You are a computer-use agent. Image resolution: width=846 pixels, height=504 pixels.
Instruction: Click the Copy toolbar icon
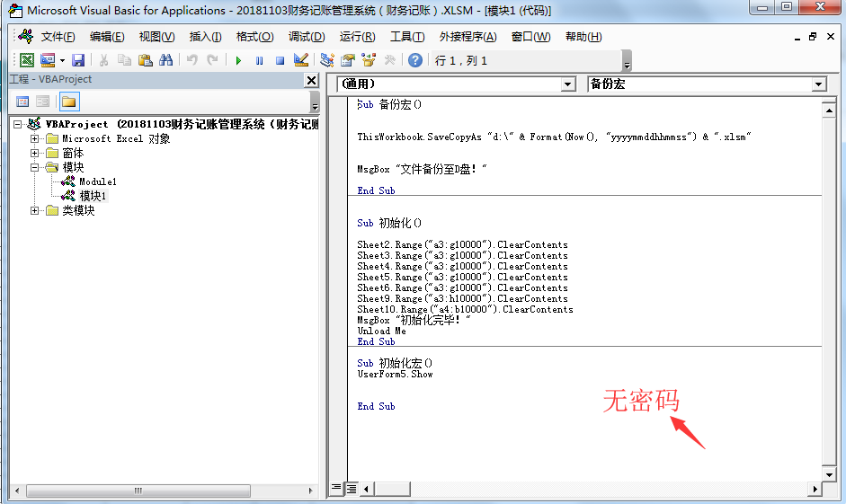[x=125, y=60]
